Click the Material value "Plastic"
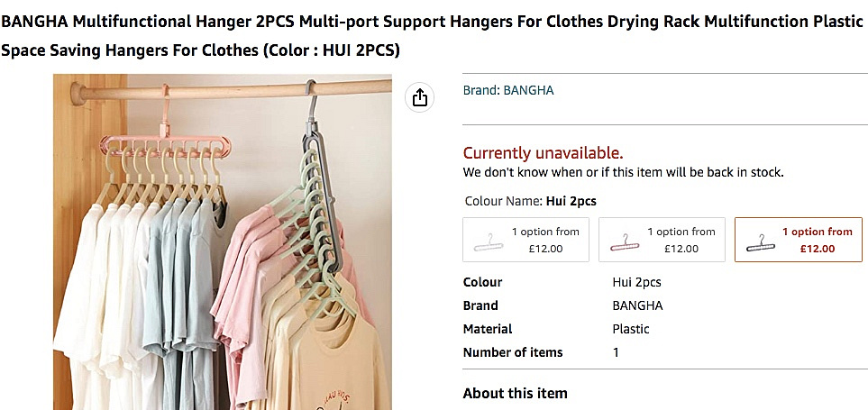This screenshot has height=410, width=868. 631,329
